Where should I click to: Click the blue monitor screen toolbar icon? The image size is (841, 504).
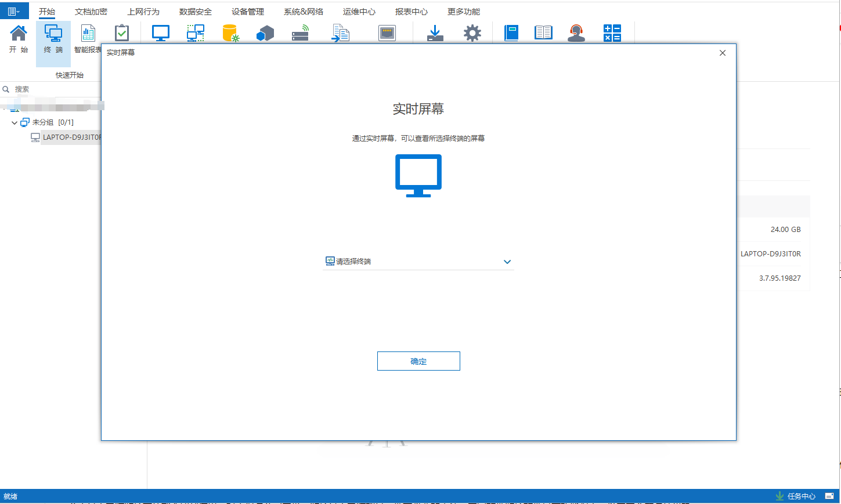(161, 33)
